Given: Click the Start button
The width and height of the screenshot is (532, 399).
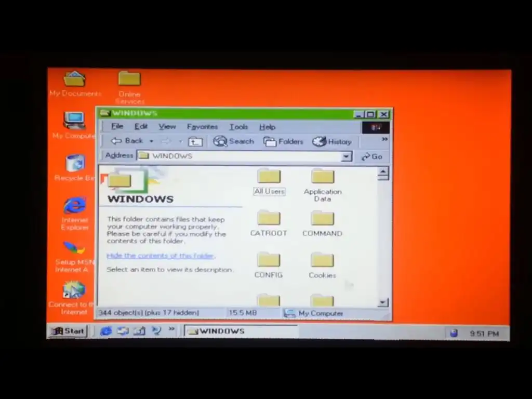Looking at the screenshot, I should pyautogui.click(x=68, y=331).
